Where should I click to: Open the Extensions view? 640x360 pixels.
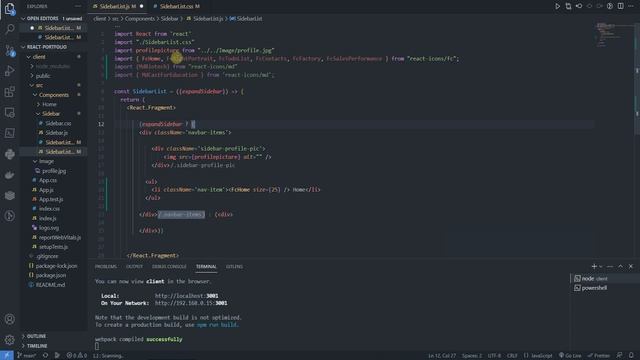(10, 92)
